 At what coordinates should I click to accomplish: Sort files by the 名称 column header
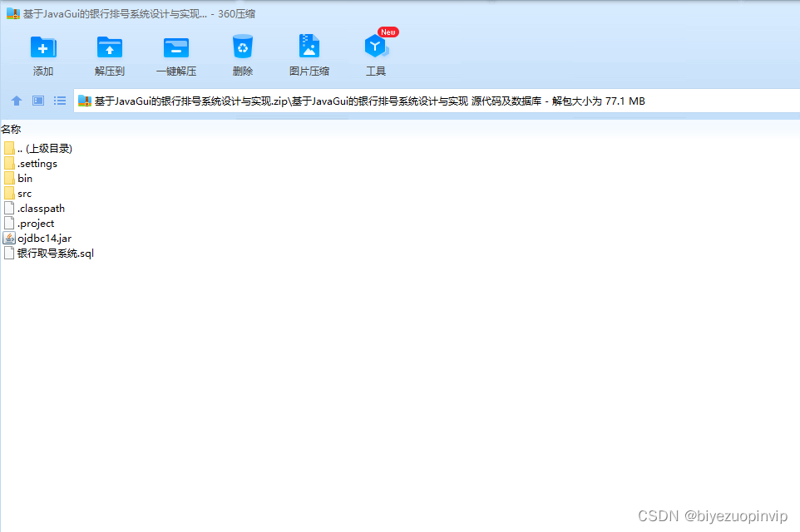(x=12, y=130)
